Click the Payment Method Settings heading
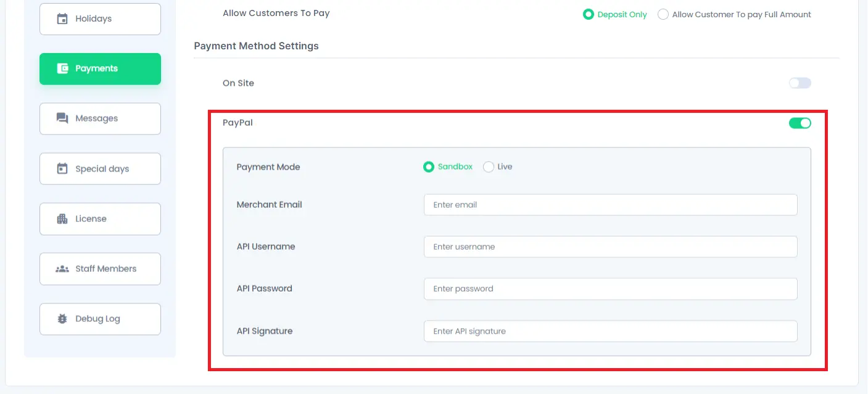The height and width of the screenshot is (394, 868). point(256,46)
